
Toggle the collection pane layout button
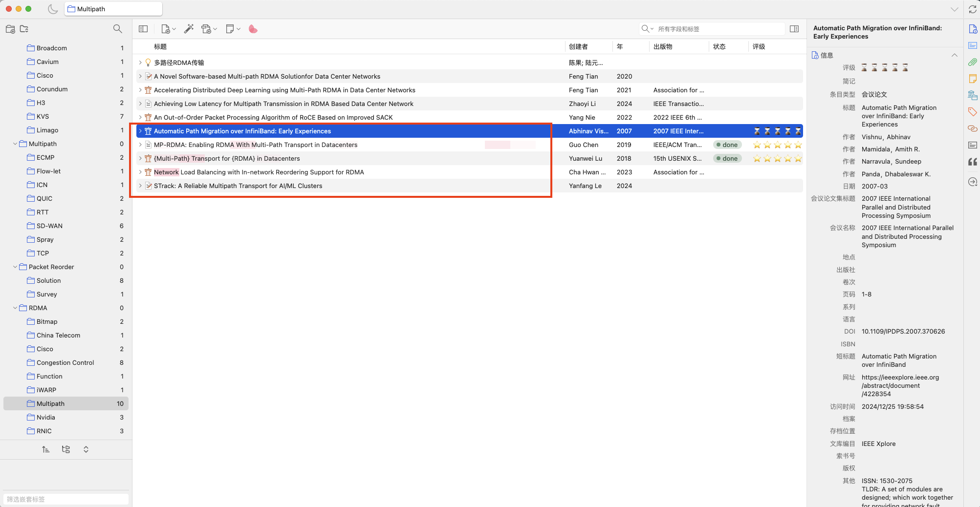pyautogui.click(x=143, y=29)
